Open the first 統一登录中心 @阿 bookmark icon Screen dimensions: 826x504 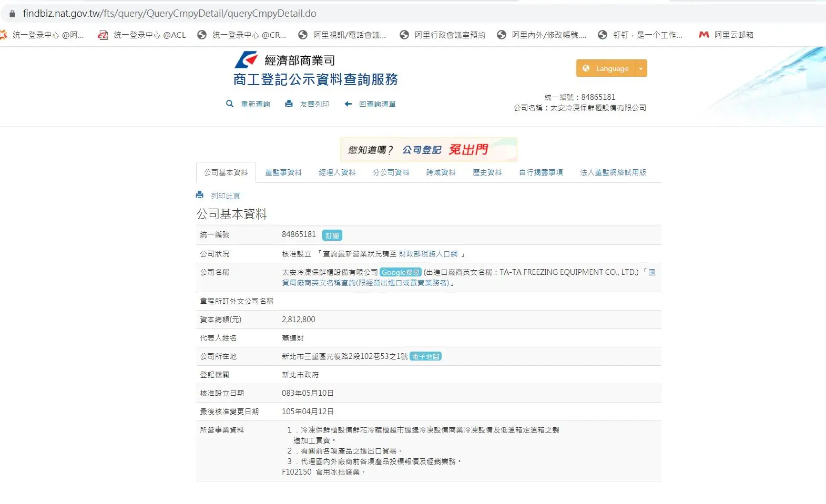[x=3, y=35]
